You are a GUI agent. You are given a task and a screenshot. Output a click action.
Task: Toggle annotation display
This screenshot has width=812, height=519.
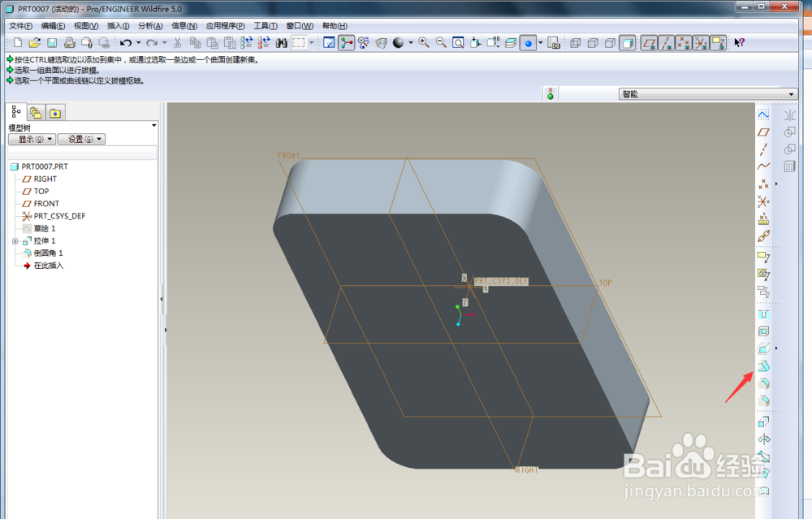coord(719,43)
